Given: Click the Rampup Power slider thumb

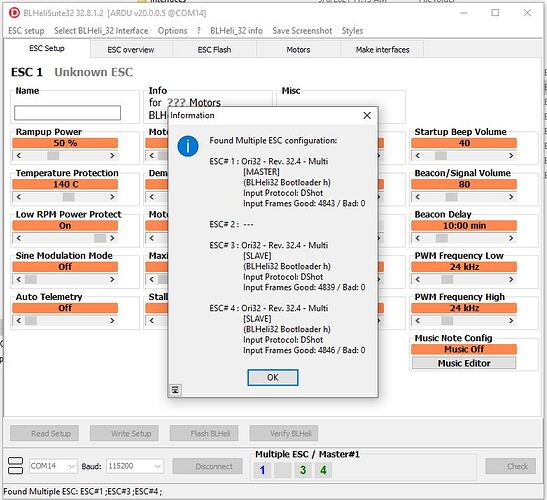Looking at the screenshot, I should coord(53,156).
